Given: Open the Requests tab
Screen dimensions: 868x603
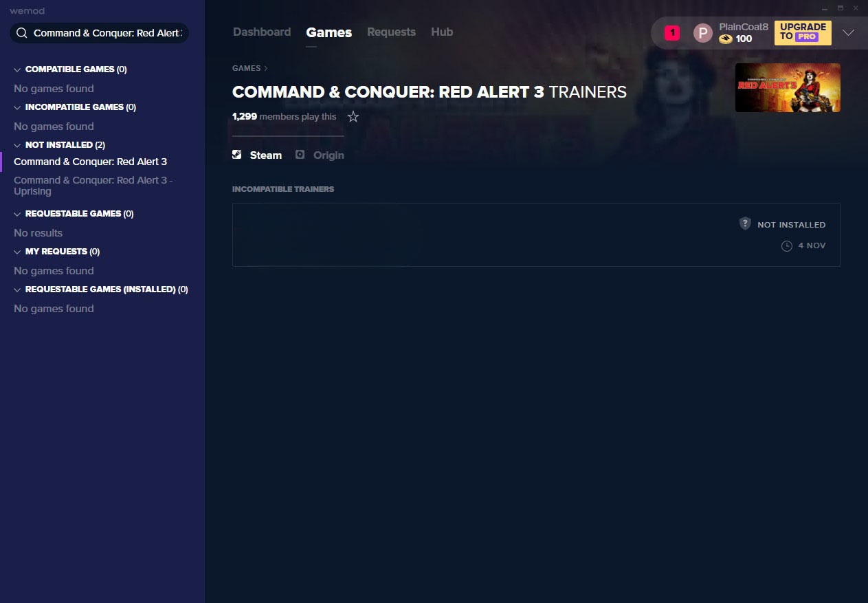Looking at the screenshot, I should pos(391,32).
